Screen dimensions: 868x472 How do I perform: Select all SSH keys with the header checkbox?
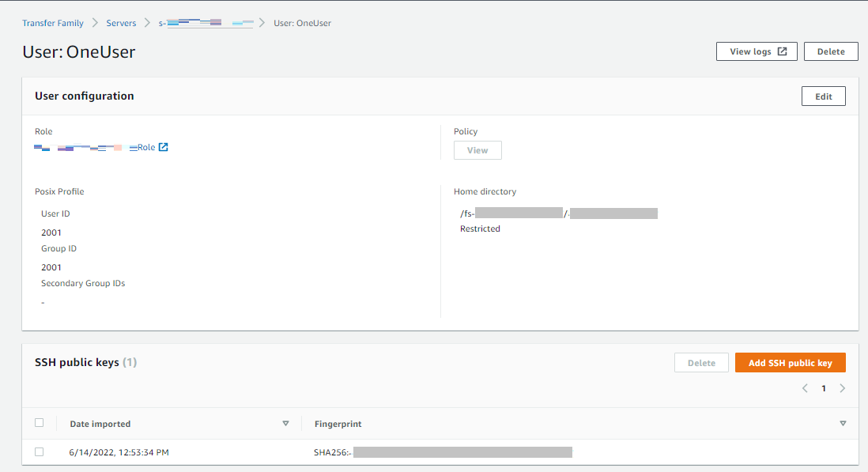pos(40,422)
